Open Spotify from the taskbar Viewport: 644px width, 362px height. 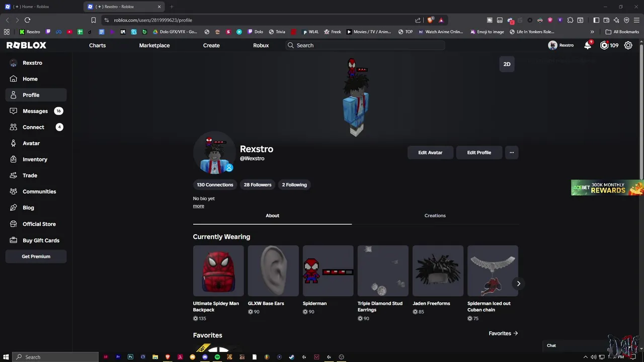coord(217,357)
